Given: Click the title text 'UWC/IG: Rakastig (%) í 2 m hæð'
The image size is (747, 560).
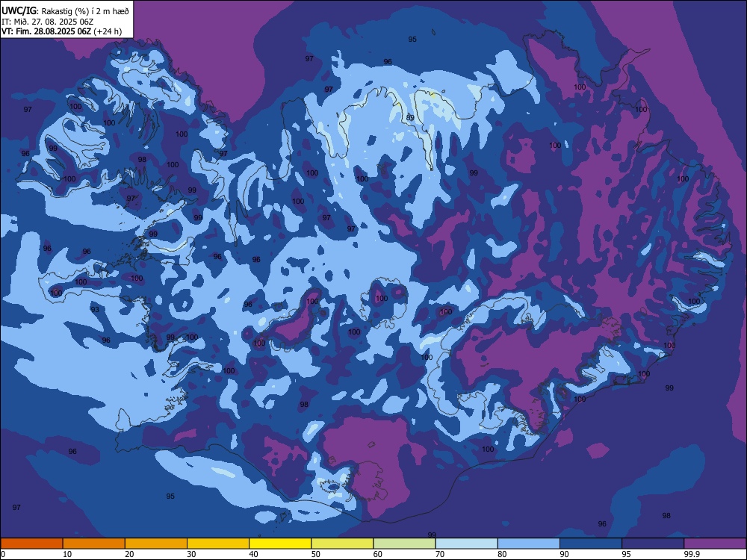Looking at the screenshot, I should pyautogui.click(x=65, y=10).
